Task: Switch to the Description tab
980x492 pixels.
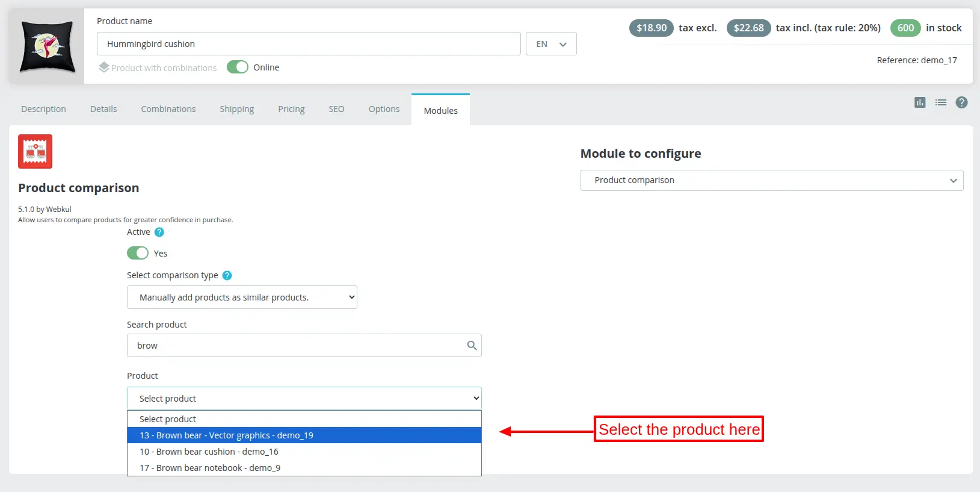Action: [43, 109]
